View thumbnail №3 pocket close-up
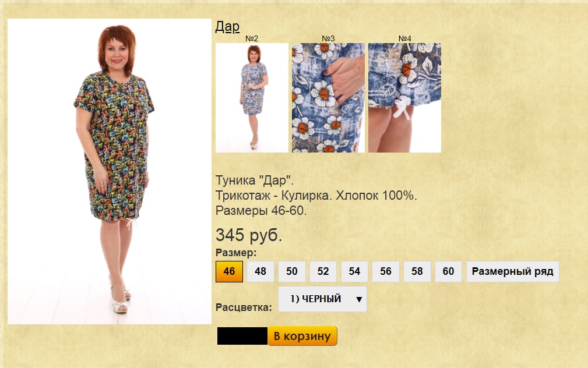Screen dimensions: 588x368 328,97
